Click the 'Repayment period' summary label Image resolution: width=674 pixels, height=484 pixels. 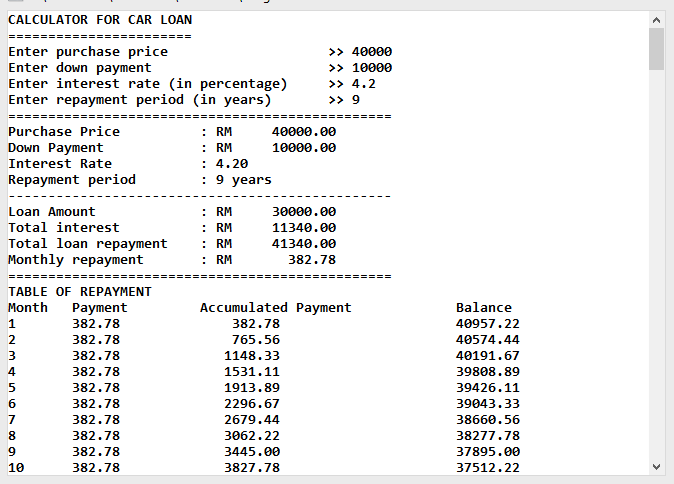tap(72, 180)
